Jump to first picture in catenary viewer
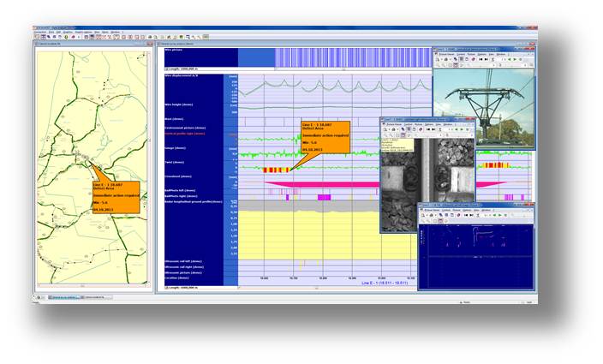This screenshot has height=364, width=603. click(x=481, y=60)
